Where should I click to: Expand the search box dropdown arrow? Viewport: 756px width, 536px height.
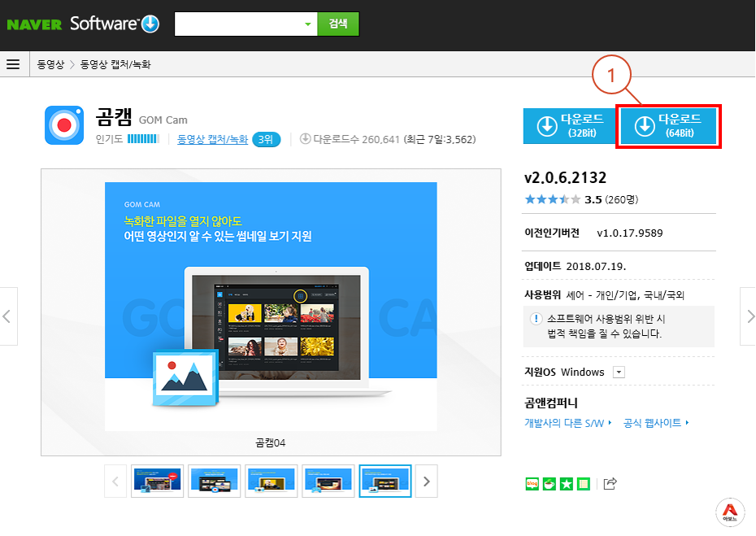pos(307,24)
